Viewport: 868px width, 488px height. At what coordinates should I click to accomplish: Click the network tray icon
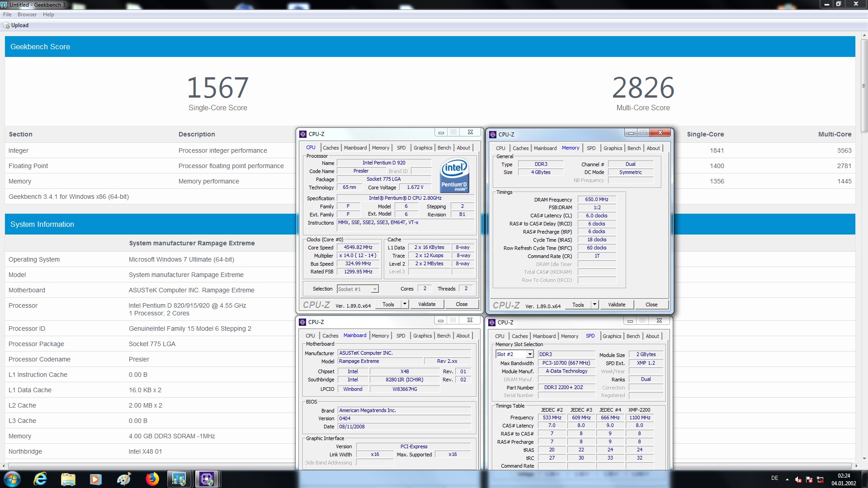820,479
